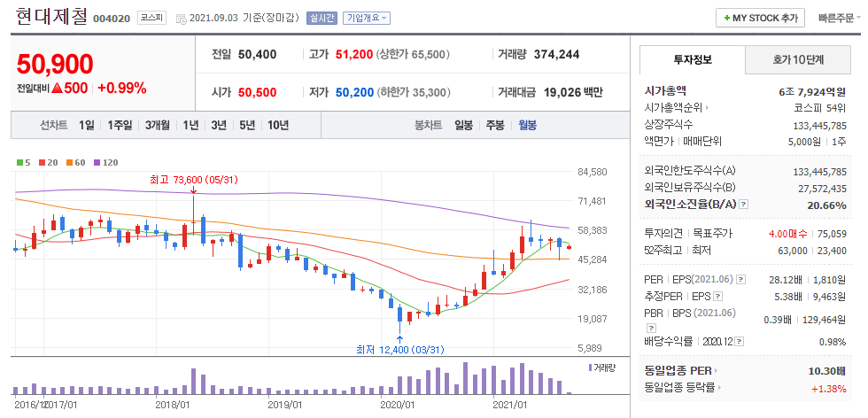Show the 일봉 daily candle chart
868x418 pixels.
[x=463, y=125]
